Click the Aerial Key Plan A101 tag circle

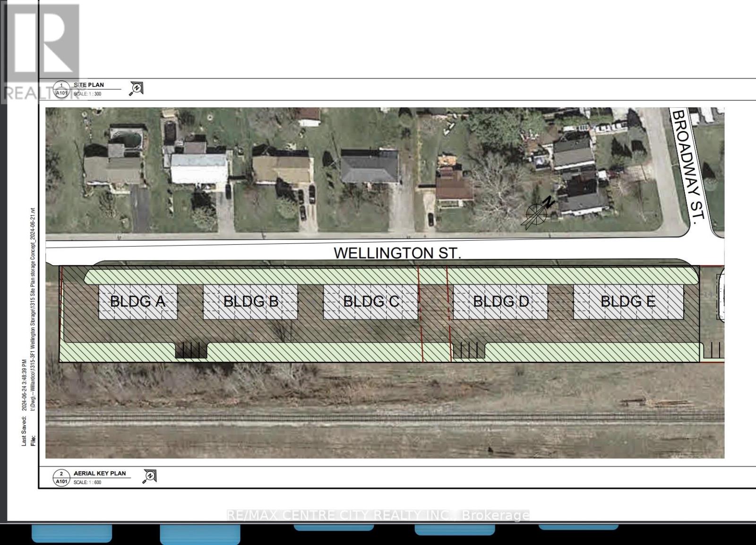tap(61, 477)
